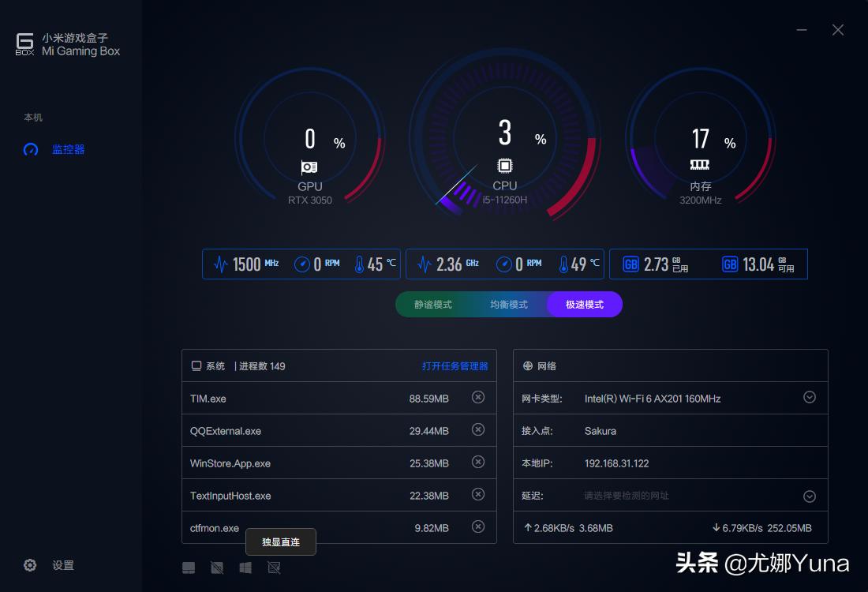Click the CPU temperature thermometer icon

click(563, 264)
